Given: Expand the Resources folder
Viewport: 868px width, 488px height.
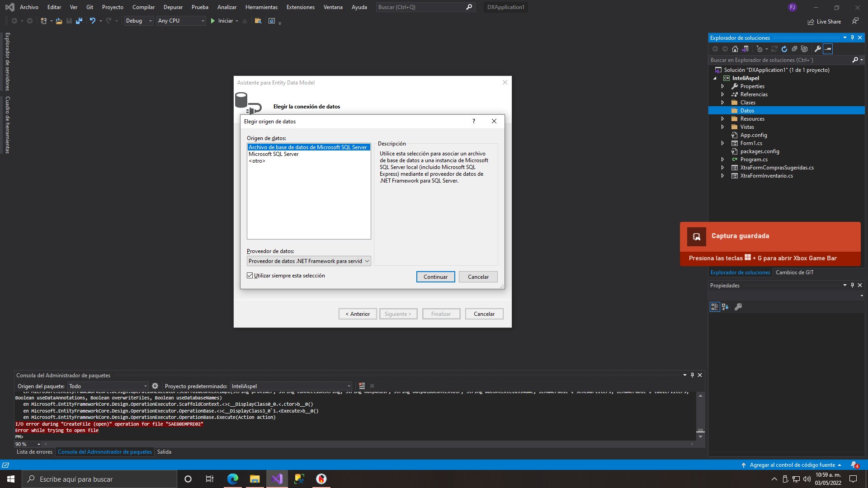Looking at the screenshot, I should 722,119.
